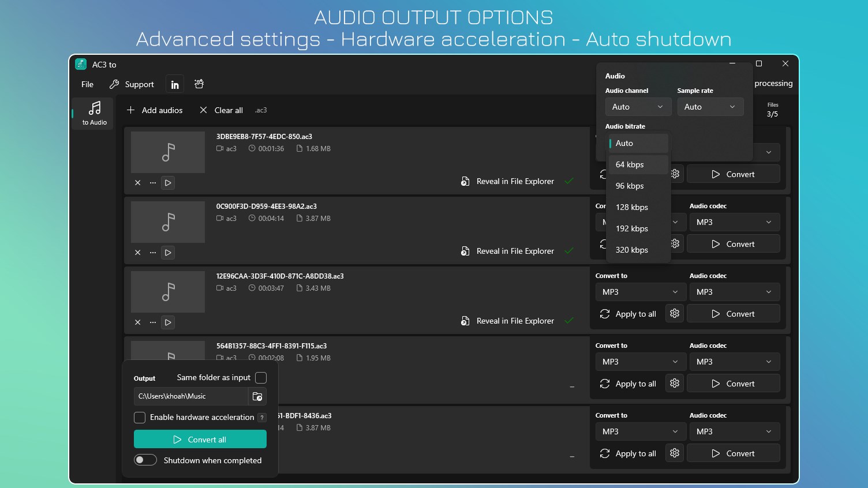
Task: Open the Audio channel dropdown
Action: [638, 106]
